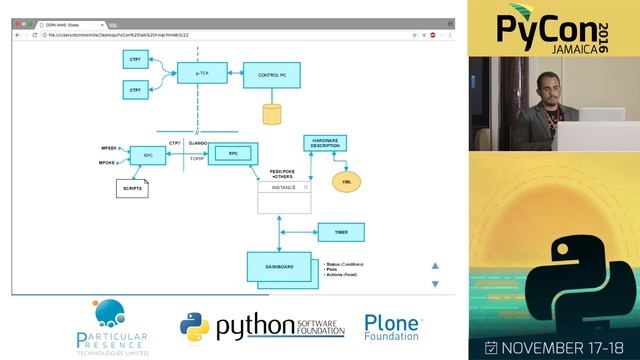Click the speaker video thumbnail
640x360 pixels.
554,104
